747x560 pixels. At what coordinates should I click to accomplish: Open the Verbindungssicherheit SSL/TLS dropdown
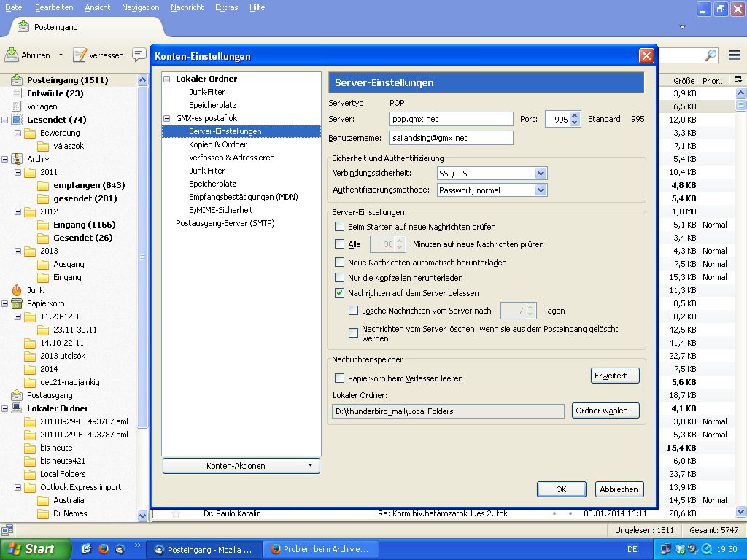[541, 174]
